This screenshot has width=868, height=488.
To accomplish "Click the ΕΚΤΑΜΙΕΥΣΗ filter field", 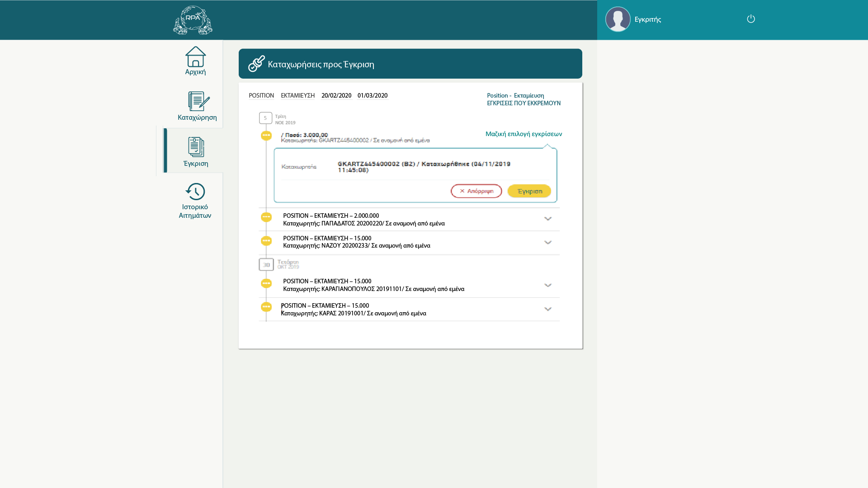I will pos(297,96).
